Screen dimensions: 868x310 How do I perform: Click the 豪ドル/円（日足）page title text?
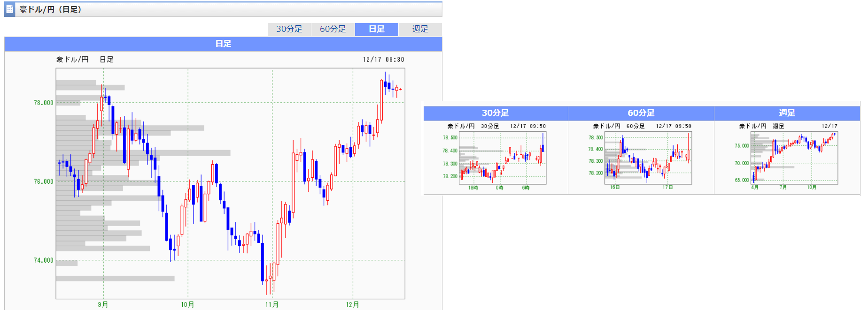pos(51,9)
